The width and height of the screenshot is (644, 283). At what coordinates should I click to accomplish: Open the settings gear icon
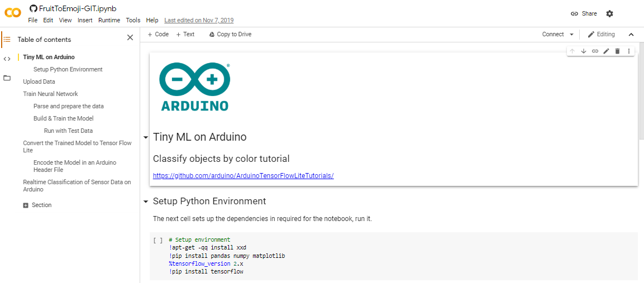pyautogui.click(x=609, y=13)
